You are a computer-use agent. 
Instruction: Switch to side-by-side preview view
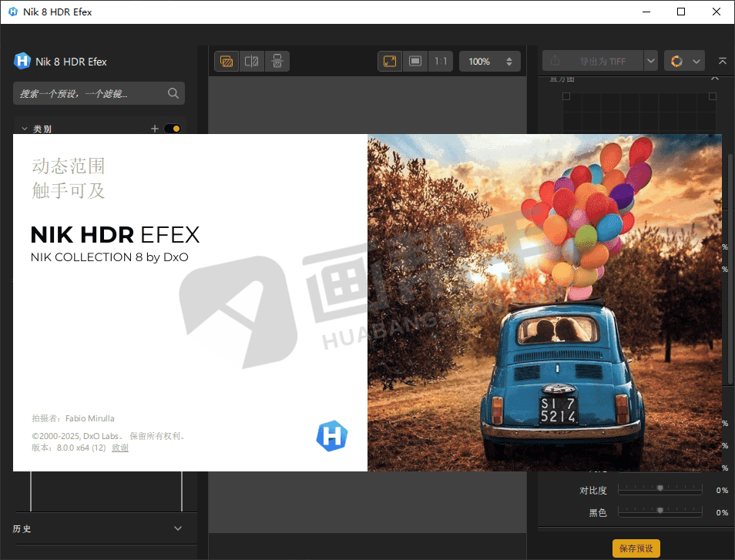tap(277, 62)
